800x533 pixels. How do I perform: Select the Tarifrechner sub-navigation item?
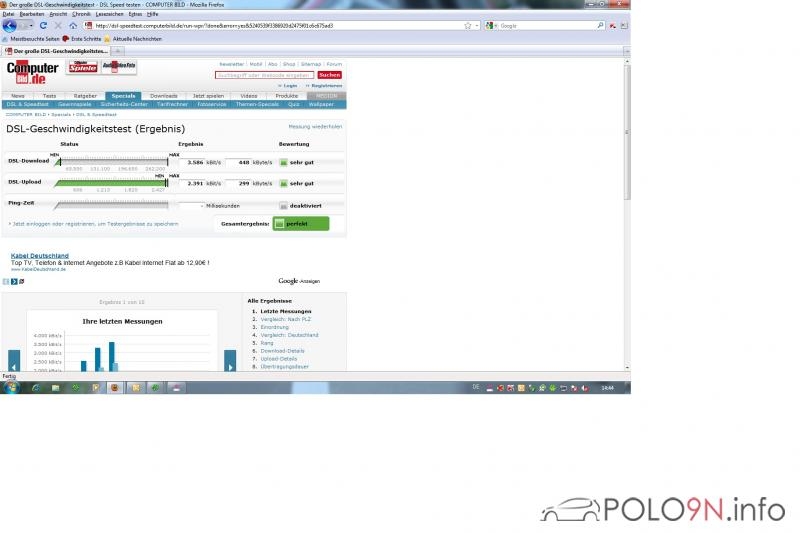(173, 104)
